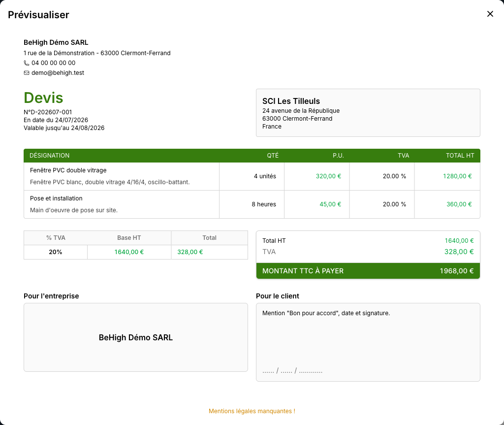Click the description mentioning oscillo-battant
Screen dimensions: 504x425
tap(110, 182)
